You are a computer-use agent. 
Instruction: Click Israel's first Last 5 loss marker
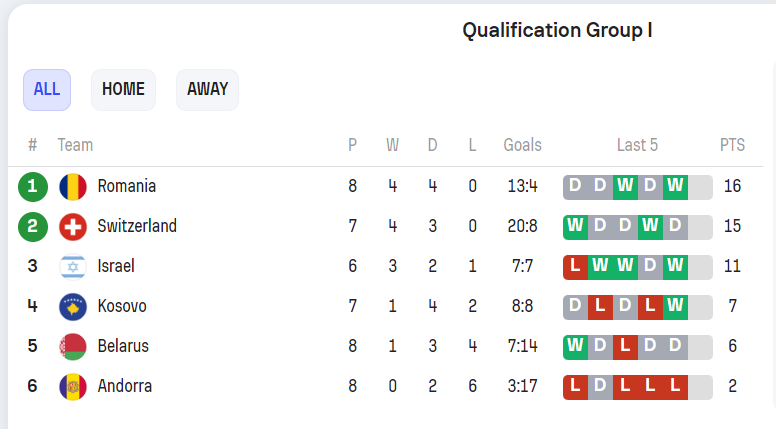coord(575,266)
